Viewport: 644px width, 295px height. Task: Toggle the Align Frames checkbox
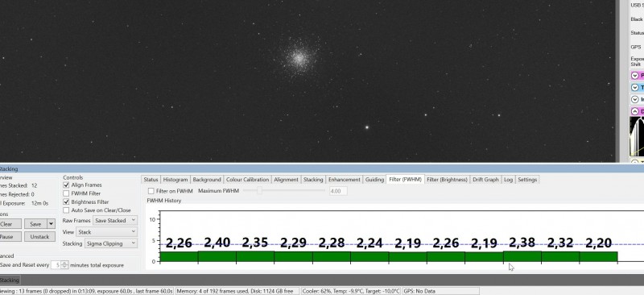click(x=66, y=185)
